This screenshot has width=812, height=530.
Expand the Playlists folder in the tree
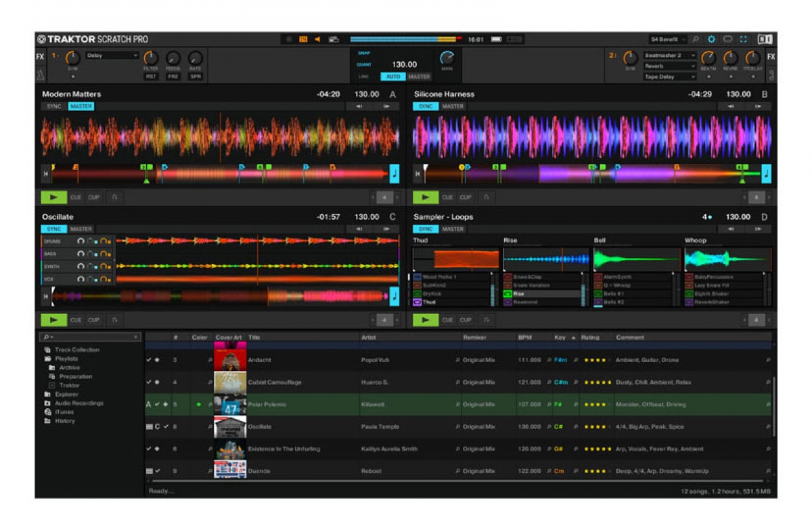pyautogui.click(x=66, y=359)
